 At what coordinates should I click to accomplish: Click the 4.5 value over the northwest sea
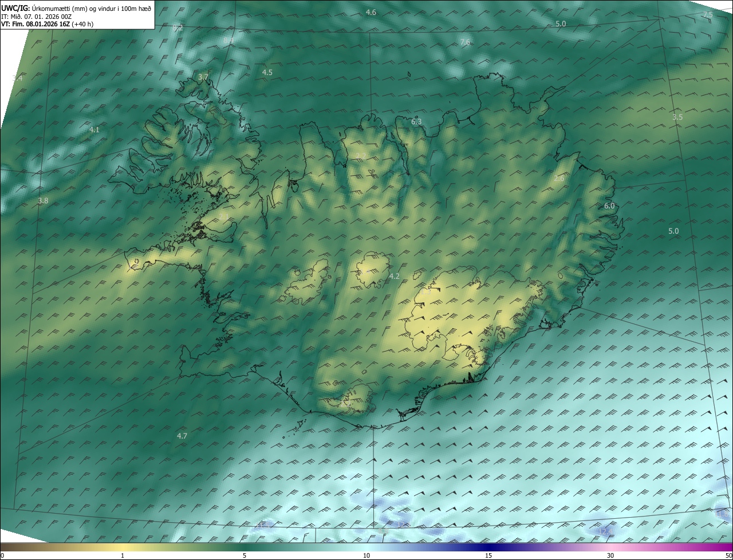coord(267,73)
